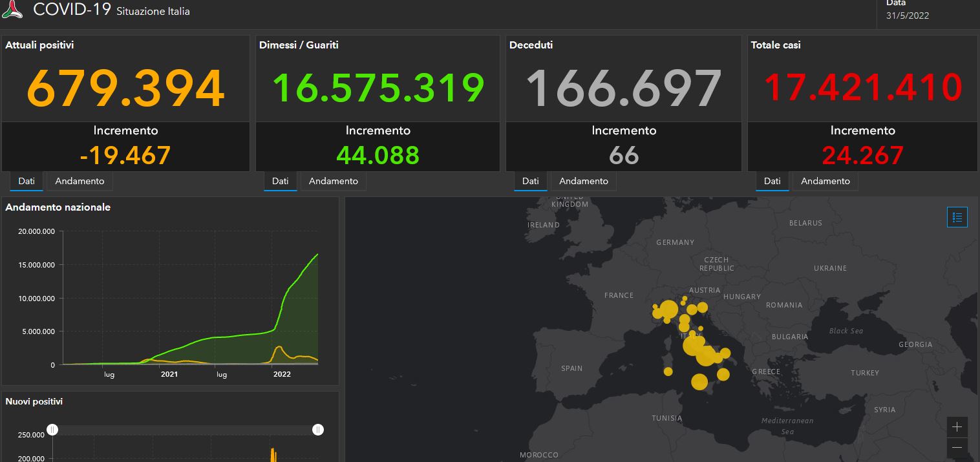Click the BULGARIA label on the map
This screenshot has height=462, width=980.
[x=790, y=337]
